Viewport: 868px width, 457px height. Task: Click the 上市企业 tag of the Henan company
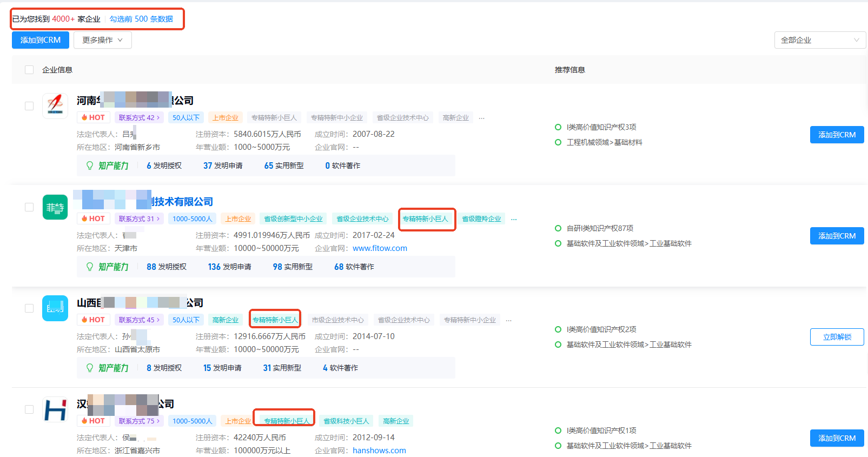pos(225,118)
